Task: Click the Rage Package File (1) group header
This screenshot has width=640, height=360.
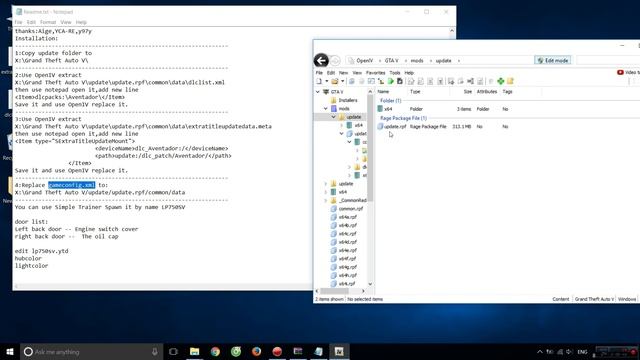Action: point(403,118)
